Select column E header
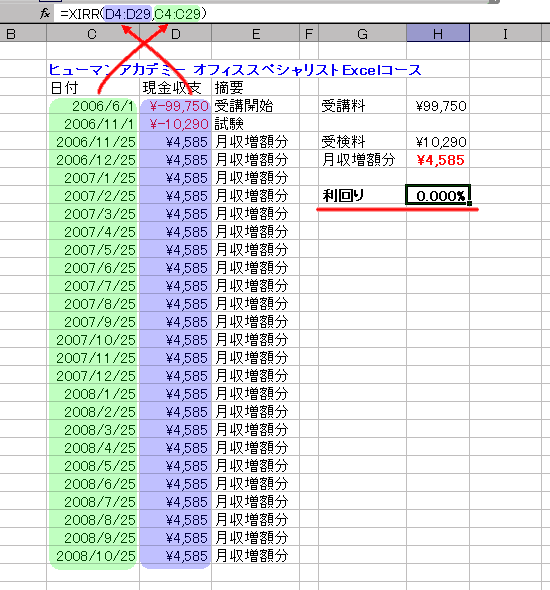Viewport: 550px width, 590px height. point(255,34)
